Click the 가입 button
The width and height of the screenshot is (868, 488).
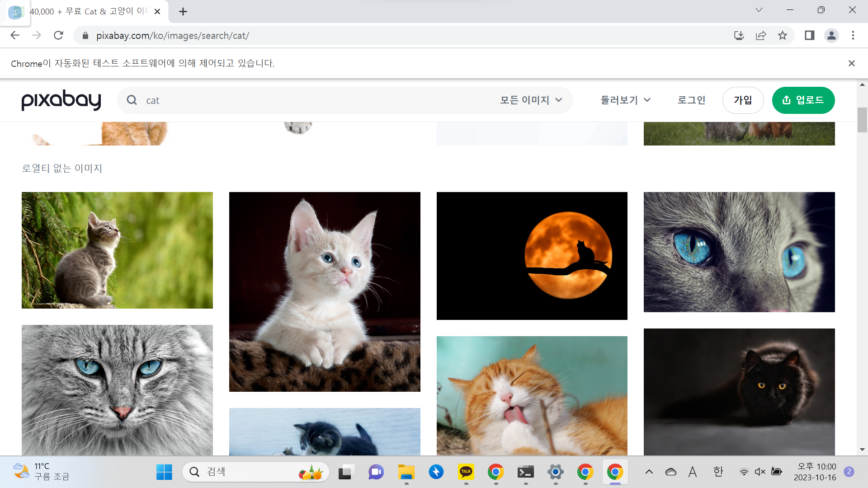coord(743,100)
